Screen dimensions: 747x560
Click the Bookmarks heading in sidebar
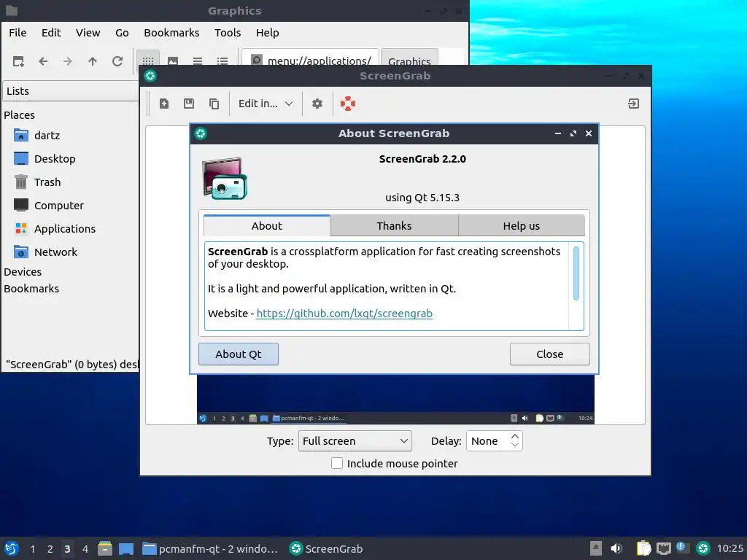click(31, 289)
